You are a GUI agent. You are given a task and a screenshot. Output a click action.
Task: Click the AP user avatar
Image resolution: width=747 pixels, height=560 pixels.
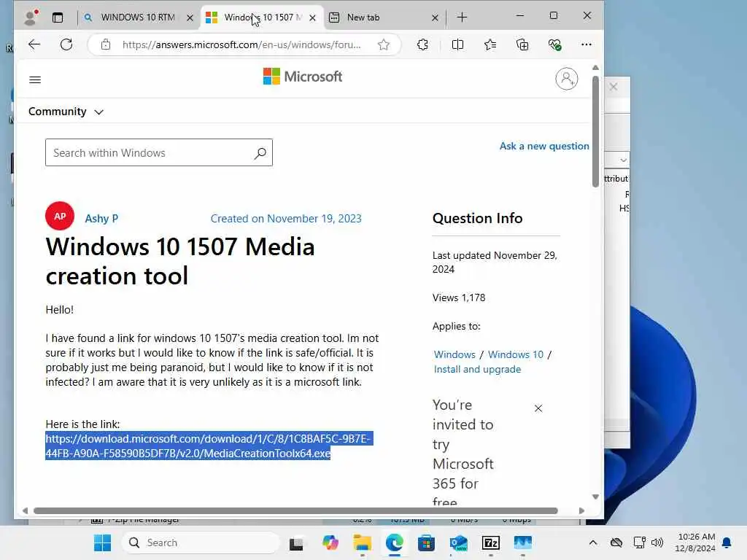(60, 216)
